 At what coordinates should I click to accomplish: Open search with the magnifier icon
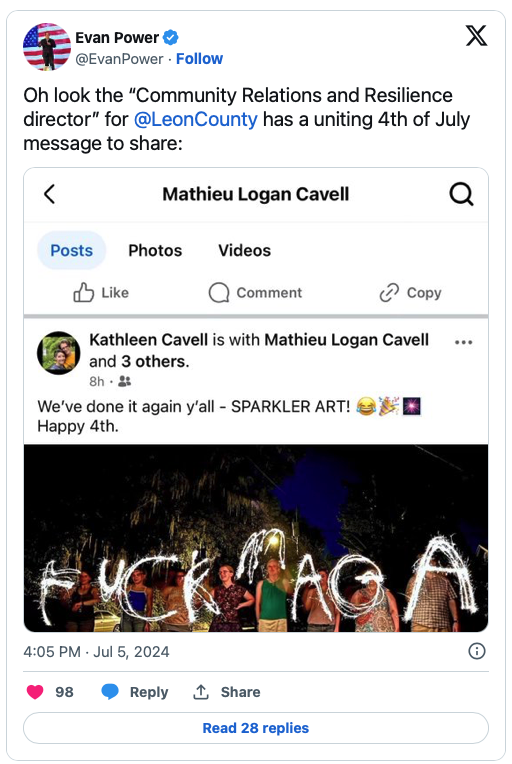pyautogui.click(x=461, y=194)
